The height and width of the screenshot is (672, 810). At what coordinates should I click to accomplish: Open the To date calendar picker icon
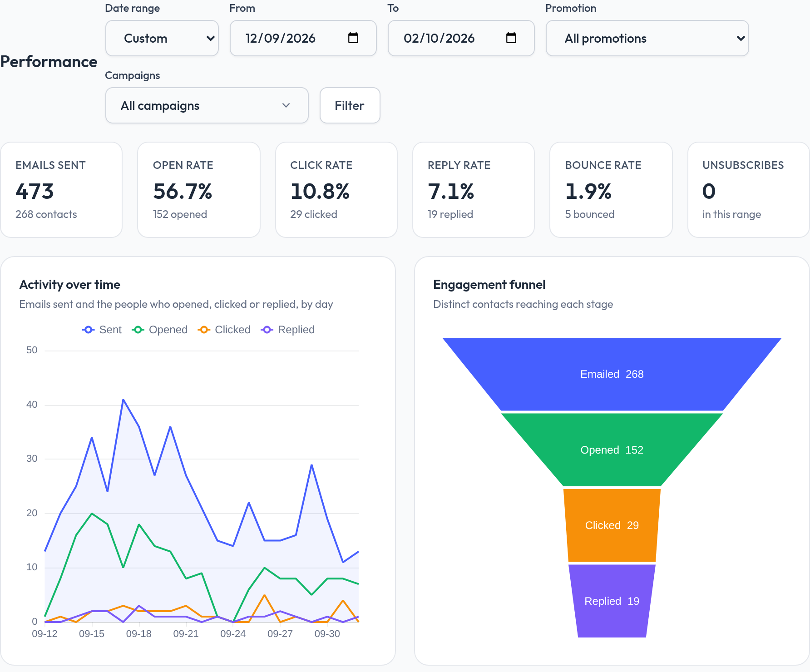[511, 38]
